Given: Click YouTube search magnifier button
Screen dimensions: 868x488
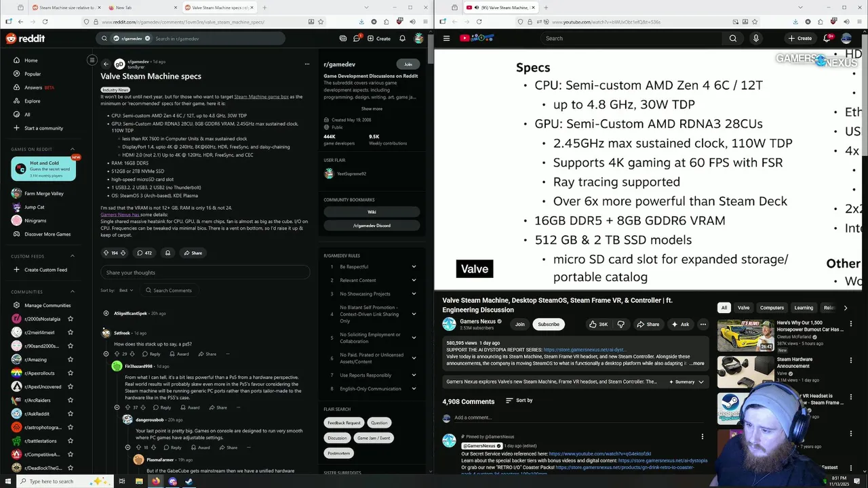Looking at the screenshot, I should tap(733, 38).
